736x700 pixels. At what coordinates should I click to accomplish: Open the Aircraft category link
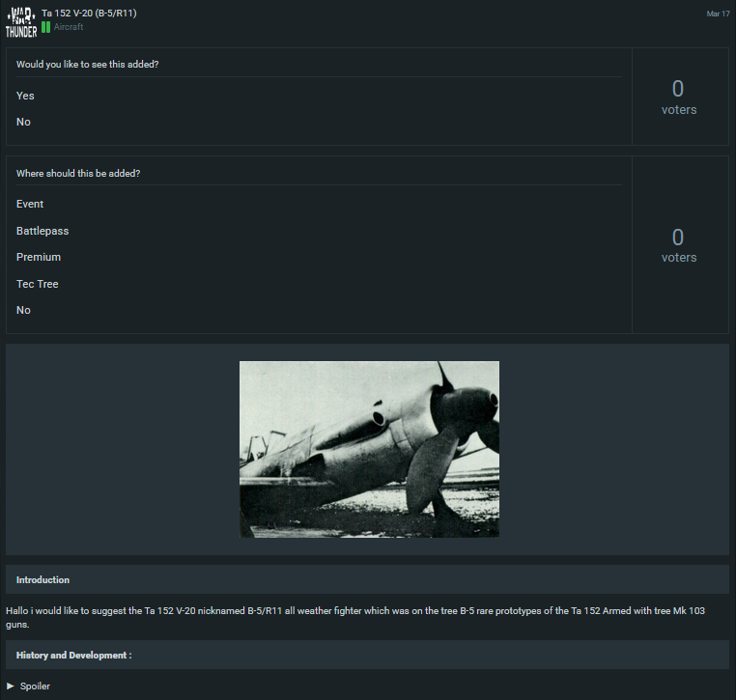(69, 27)
